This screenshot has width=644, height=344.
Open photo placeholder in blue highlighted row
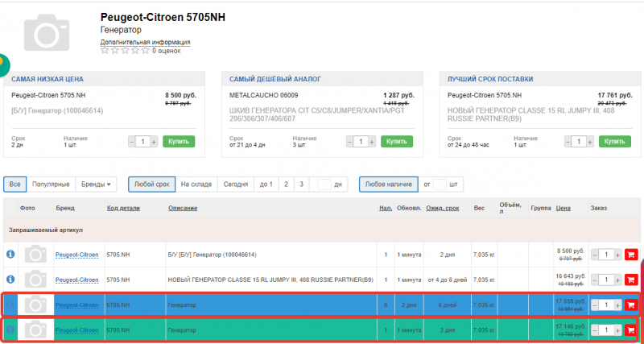35,305
